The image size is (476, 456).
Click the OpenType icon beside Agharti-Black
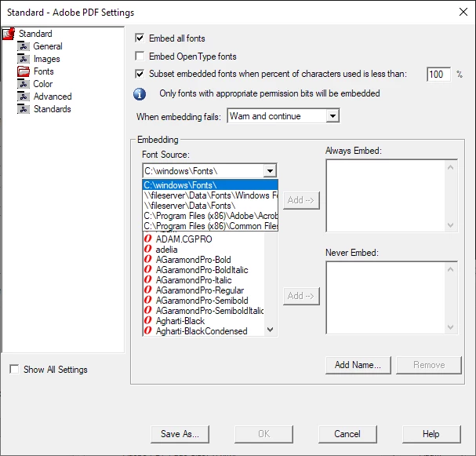148,320
